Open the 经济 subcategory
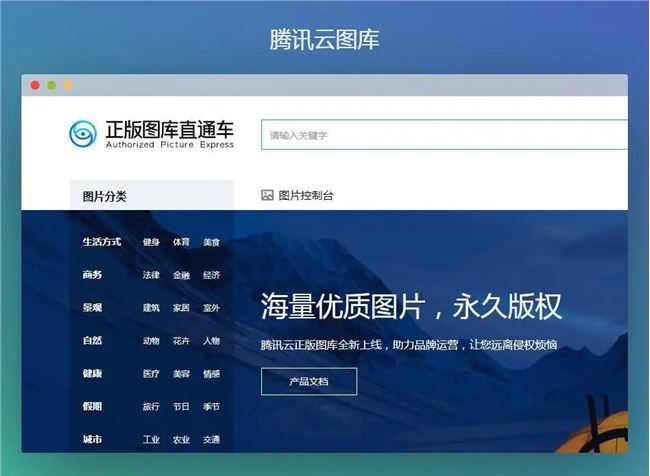The image size is (650, 476). click(211, 275)
